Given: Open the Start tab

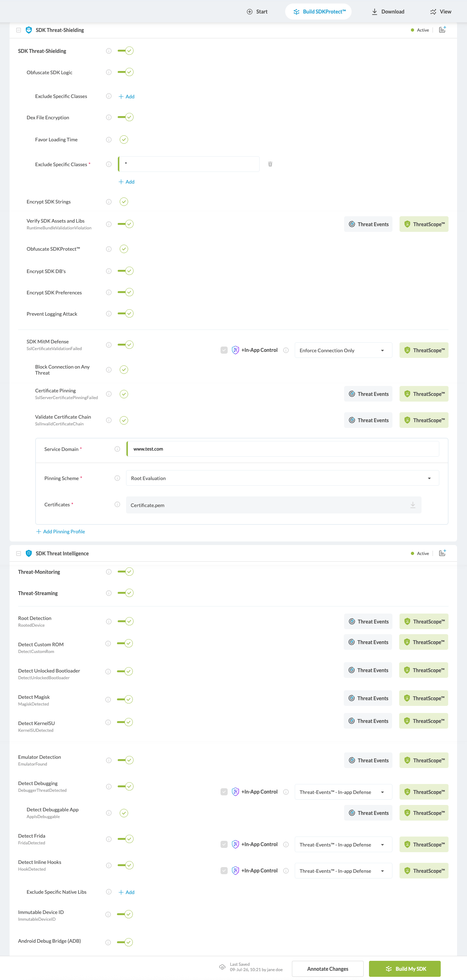Looking at the screenshot, I should click(257, 11).
